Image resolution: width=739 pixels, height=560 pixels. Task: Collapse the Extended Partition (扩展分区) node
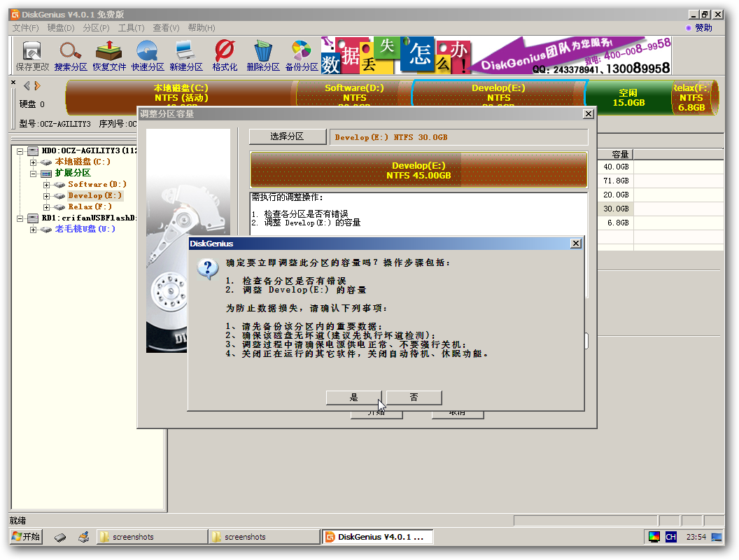point(33,174)
